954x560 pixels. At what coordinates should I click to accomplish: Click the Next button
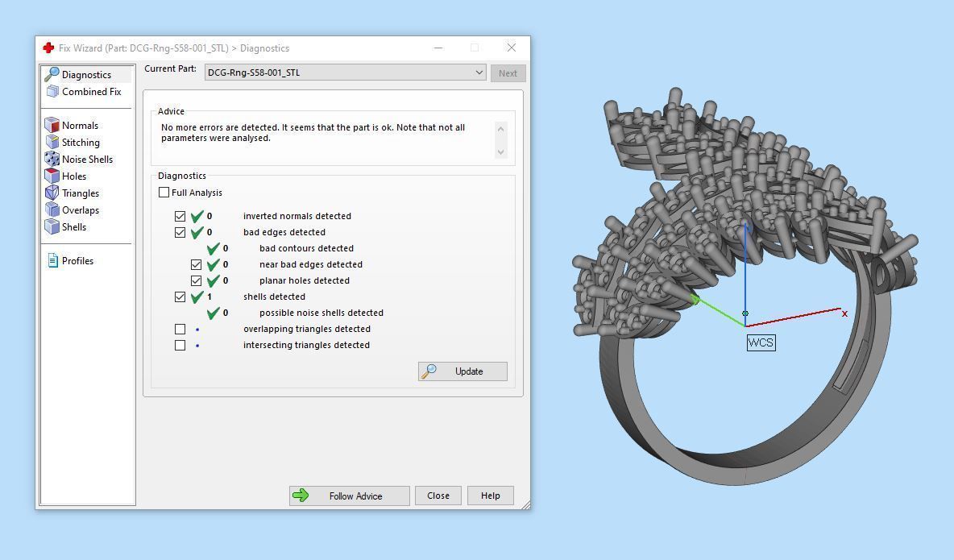coord(508,73)
